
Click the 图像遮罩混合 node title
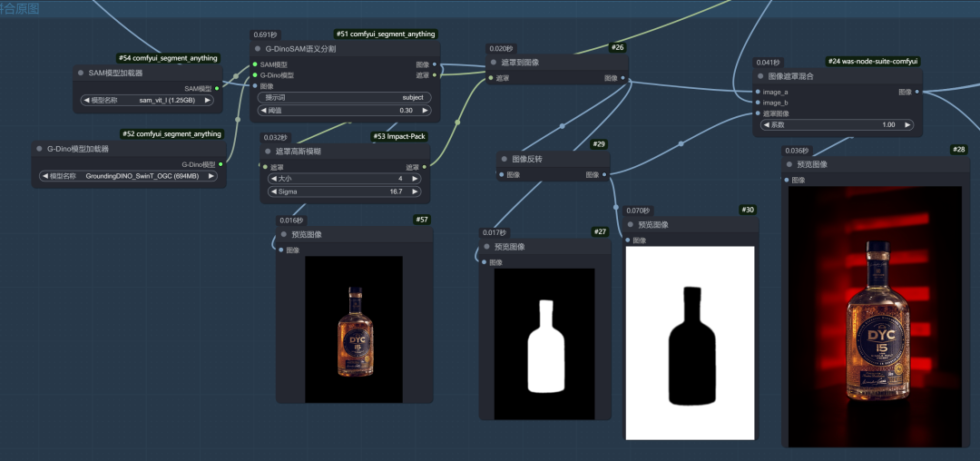point(790,76)
